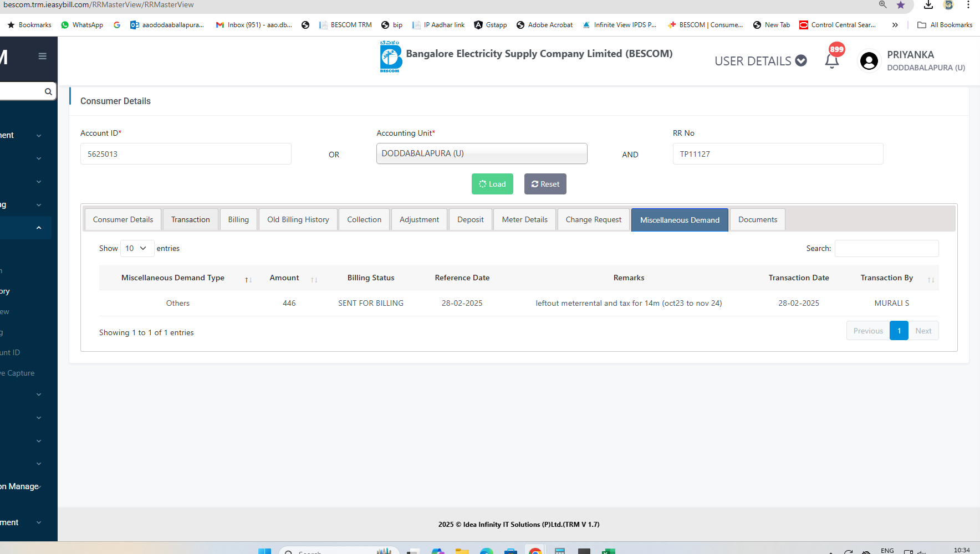Open the All Bookmarks folder
The image size is (980, 554).
(945, 25)
